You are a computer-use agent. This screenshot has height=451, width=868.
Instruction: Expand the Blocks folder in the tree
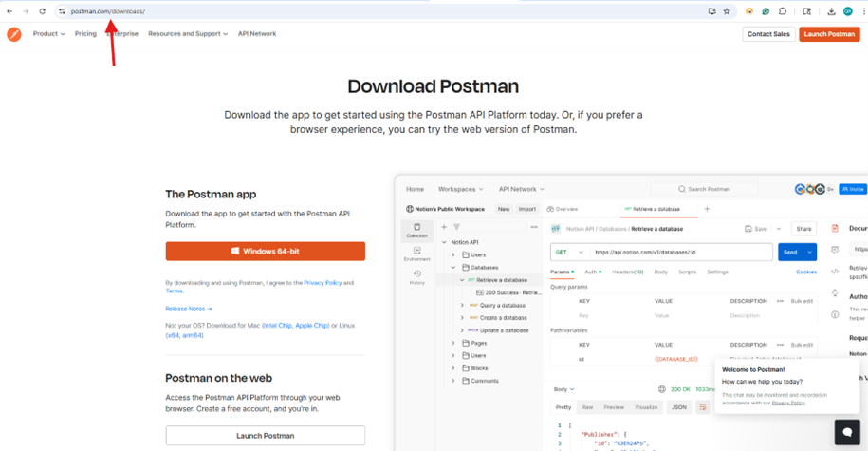click(453, 368)
